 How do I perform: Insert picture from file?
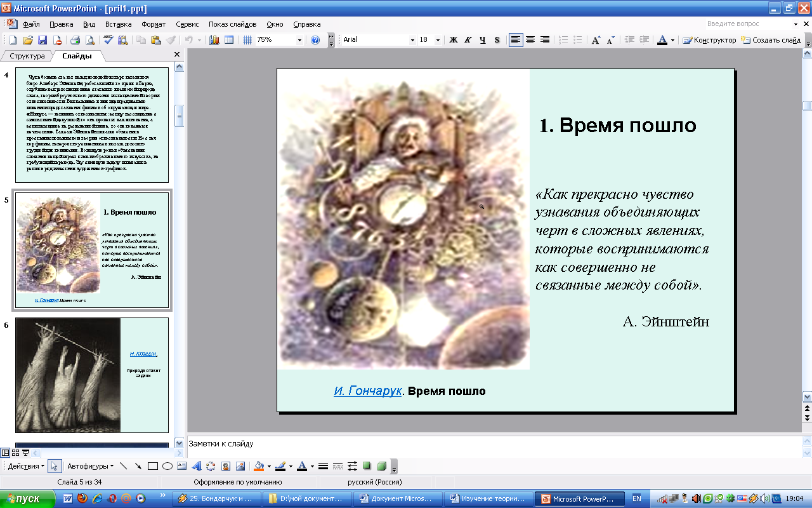pos(240,466)
